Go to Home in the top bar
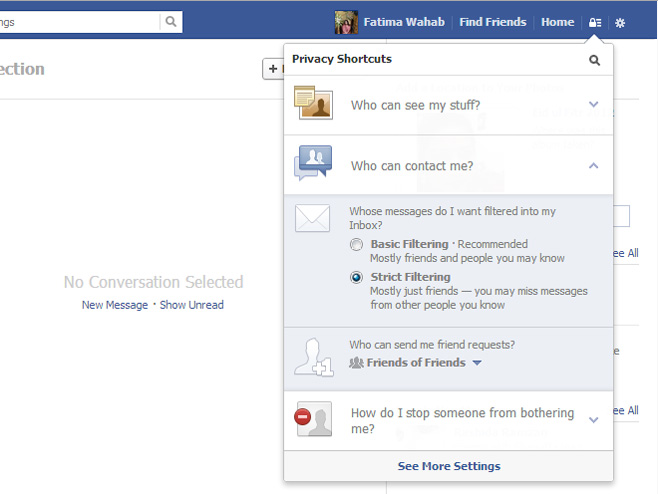This screenshot has width=658, height=494. [x=557, y=22]
